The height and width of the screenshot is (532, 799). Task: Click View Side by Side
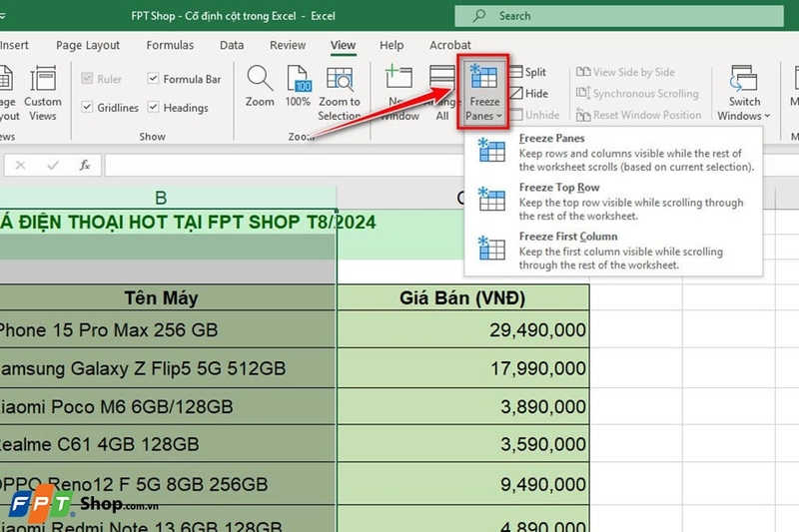625,72
